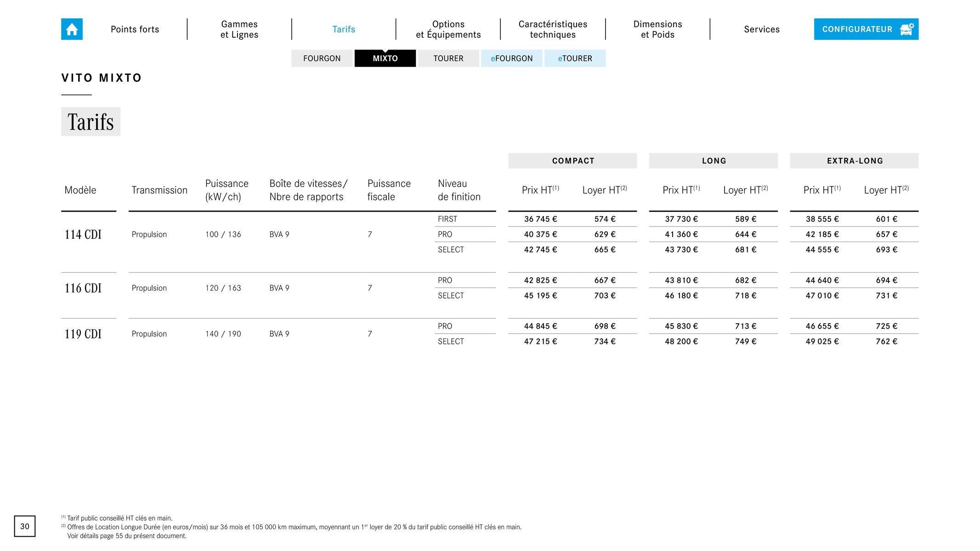Click the 36 745 € compact price
Image resolution: width=980 pixels, height=551 pixels.
point(540,219)
